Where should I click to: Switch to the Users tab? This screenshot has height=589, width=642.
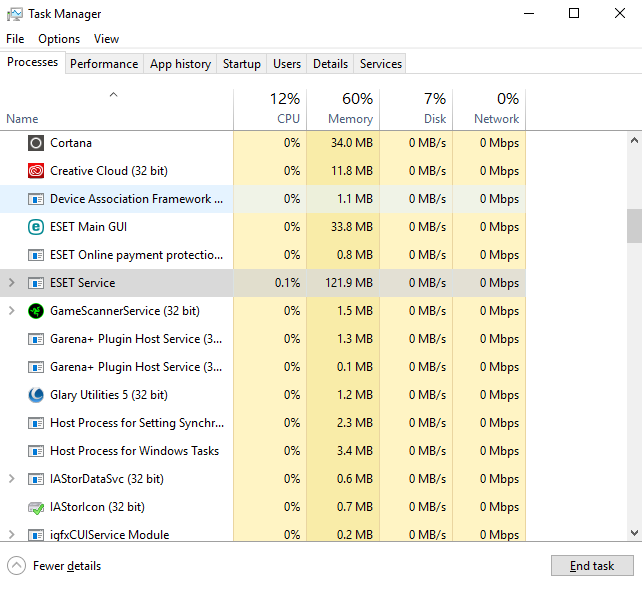click(x=287, y=64)
